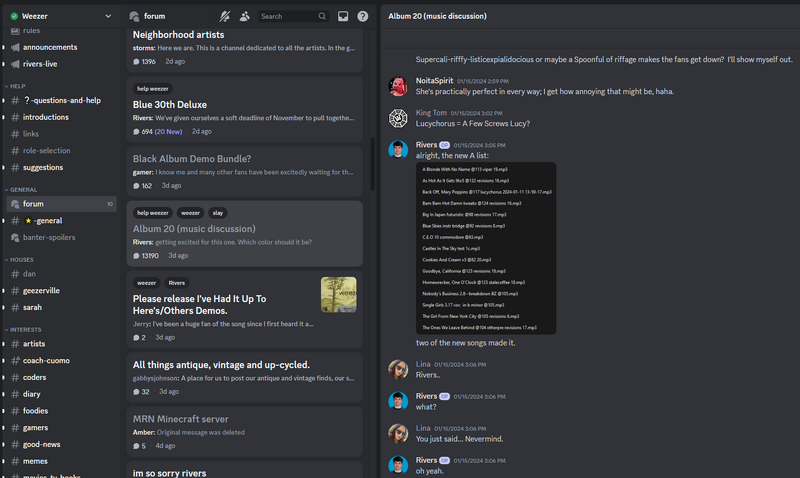This screenshot has height=478, width=800.
Task: Switch to the coach-cuomo channel
Action: [46, 360]
